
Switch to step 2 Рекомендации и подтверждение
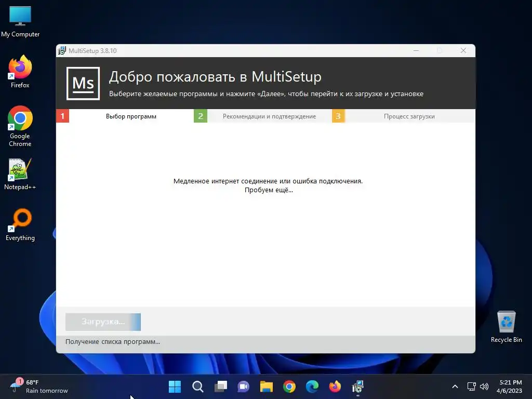(262, 116)
